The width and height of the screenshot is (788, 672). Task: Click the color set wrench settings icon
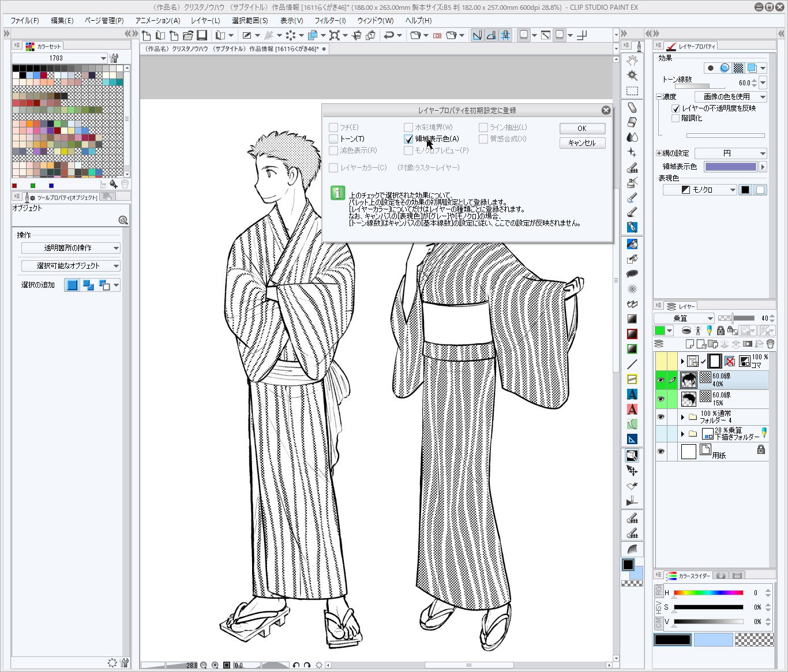pyautogui.click(x=114, y=58)
